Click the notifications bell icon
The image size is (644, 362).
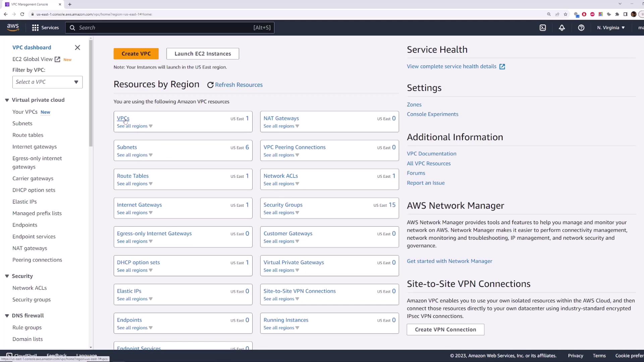coord(562,28)
